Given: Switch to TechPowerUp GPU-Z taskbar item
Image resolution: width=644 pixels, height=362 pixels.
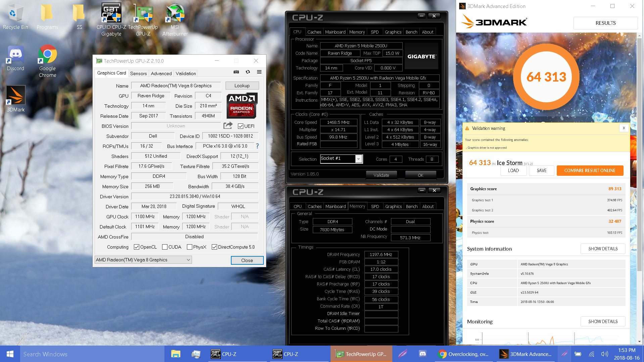Looking at the screenshot, I should pyautogui.click(x=362, y=354).
